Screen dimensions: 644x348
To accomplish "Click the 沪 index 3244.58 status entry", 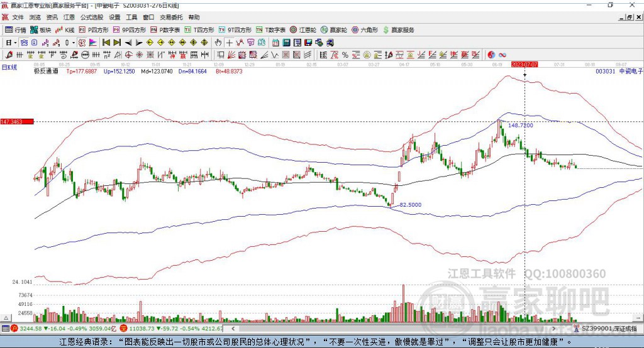I will 64,329.
